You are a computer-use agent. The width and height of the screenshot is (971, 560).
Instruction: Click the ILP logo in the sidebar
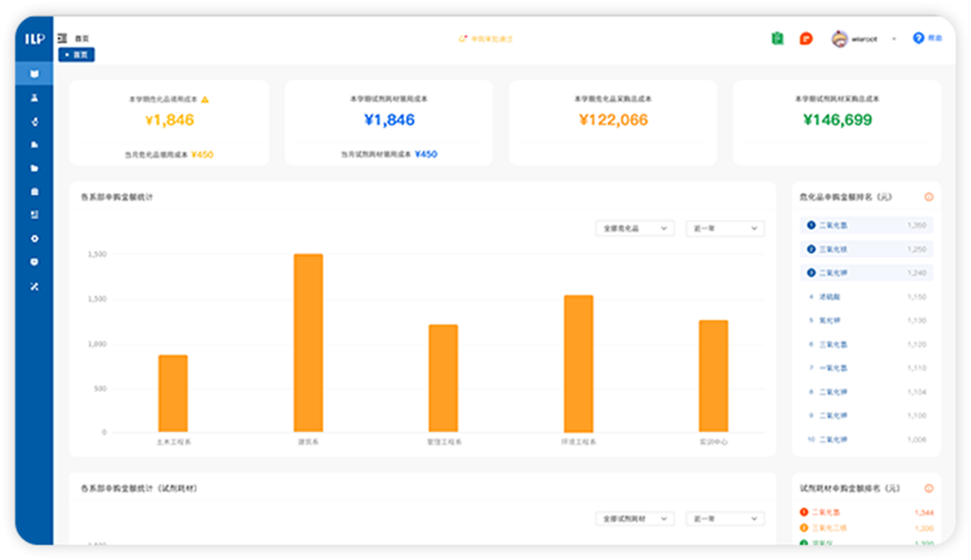pyautogui.click(x=34, y=39)
